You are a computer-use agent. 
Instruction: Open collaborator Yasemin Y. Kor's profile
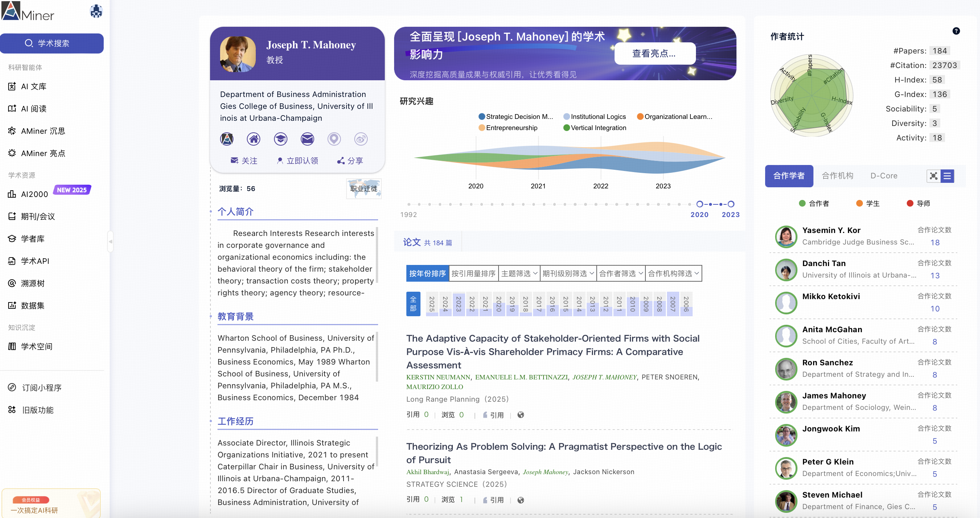tap(831, 230)
